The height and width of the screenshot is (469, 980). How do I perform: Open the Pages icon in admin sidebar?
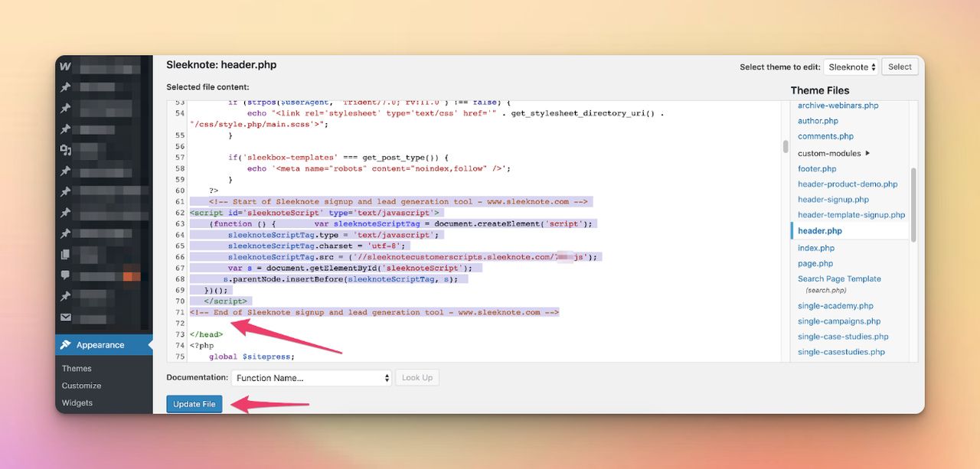point(66,254)
